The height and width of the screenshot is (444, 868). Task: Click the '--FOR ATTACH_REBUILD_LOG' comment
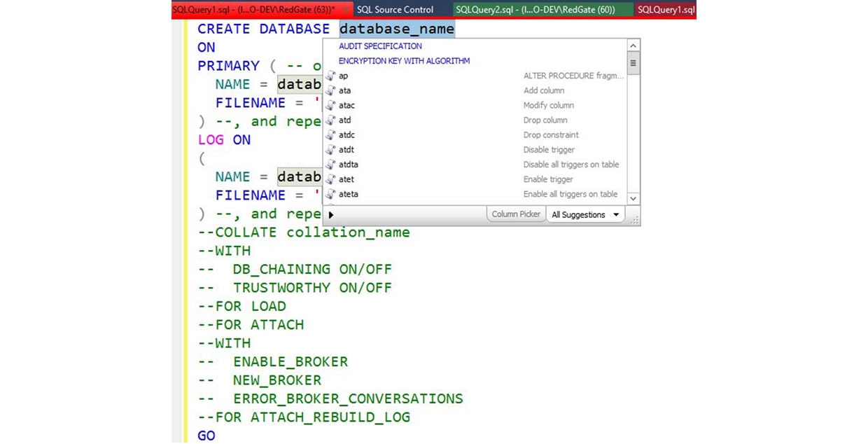point(304,417)
